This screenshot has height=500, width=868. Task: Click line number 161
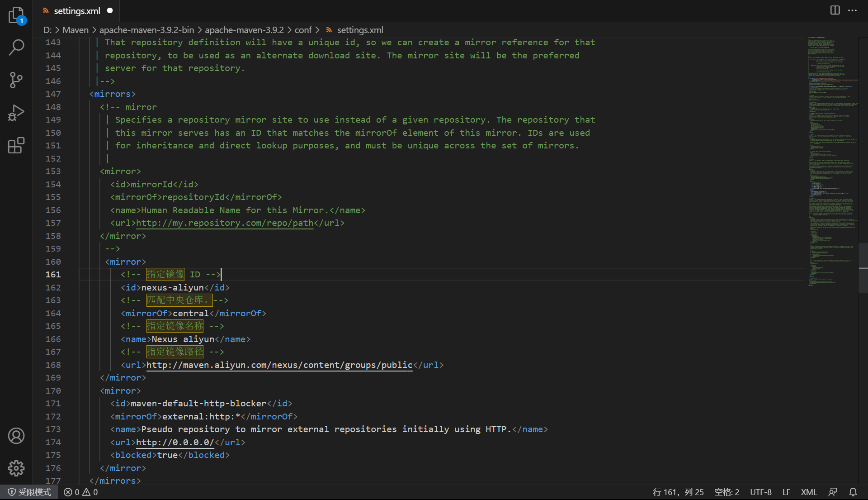[x=53, y=275]
